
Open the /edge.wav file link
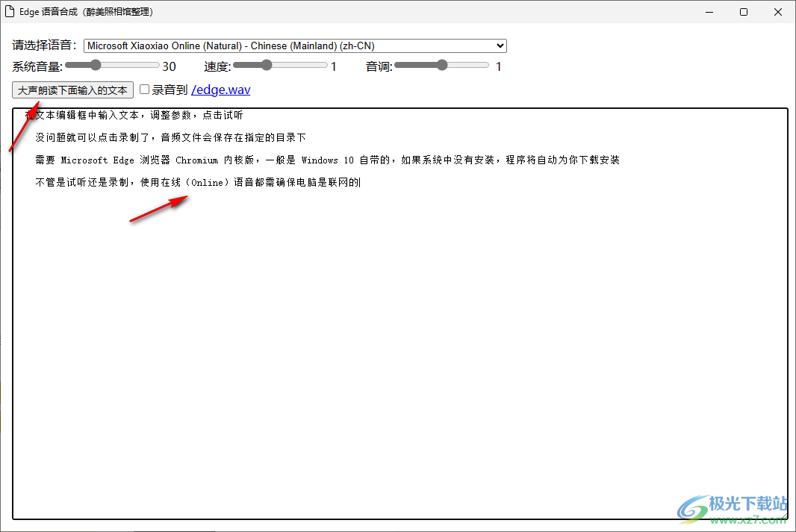point(221,90)
